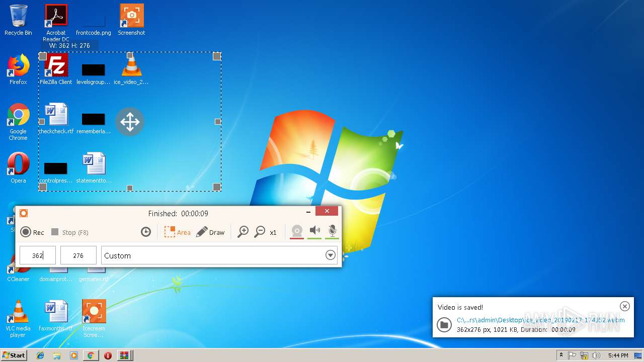Open the Custom size dropdown
Screen dimensions: 644x362
pos(219,255)
